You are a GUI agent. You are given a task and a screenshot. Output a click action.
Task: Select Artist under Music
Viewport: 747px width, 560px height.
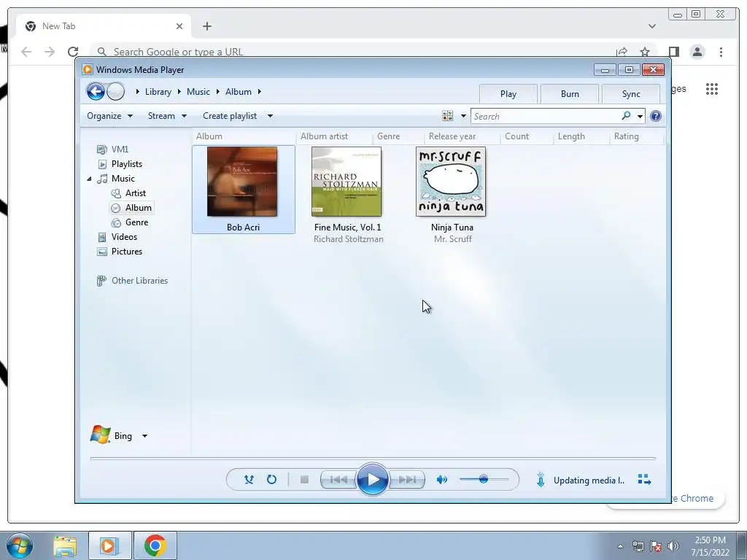(135, 192)
